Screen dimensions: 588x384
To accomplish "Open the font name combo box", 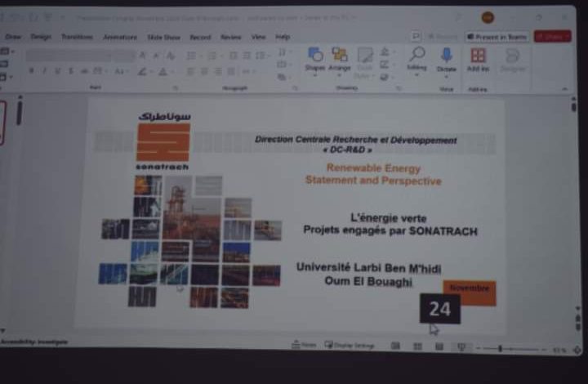I will (69, 56).
